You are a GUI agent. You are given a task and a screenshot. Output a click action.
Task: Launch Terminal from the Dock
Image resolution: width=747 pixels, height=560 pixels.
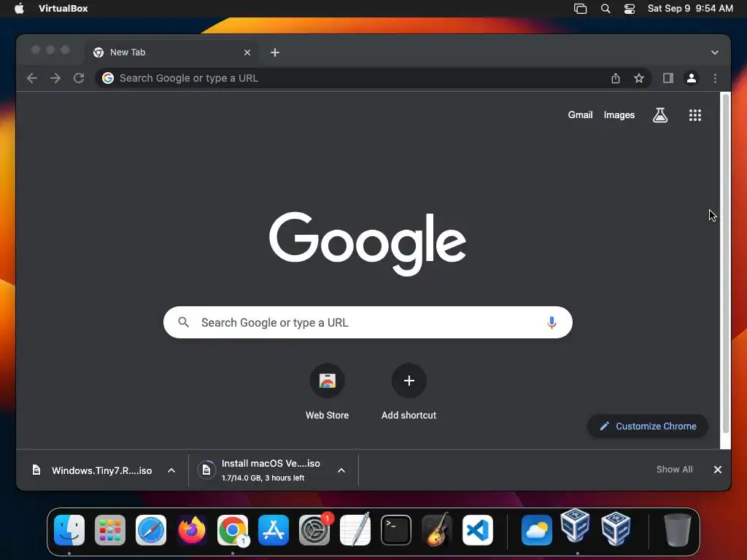click(396, 530)
